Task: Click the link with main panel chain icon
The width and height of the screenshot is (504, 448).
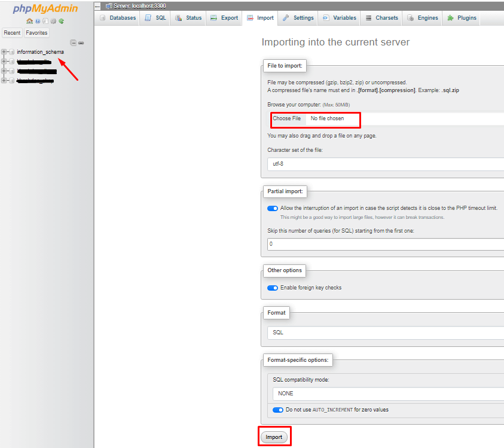Action: click(x=81, y=42)
